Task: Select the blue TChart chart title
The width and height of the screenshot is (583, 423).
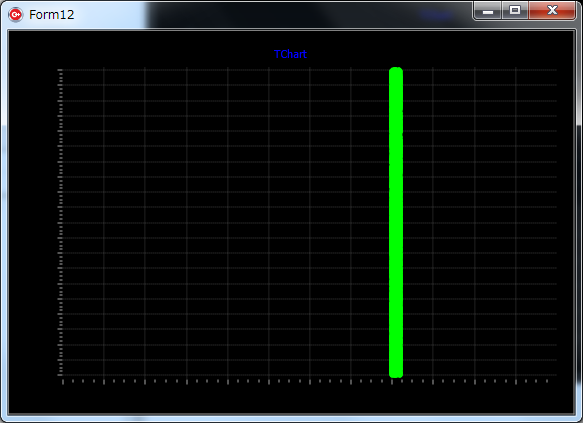Action: (290, 54)
